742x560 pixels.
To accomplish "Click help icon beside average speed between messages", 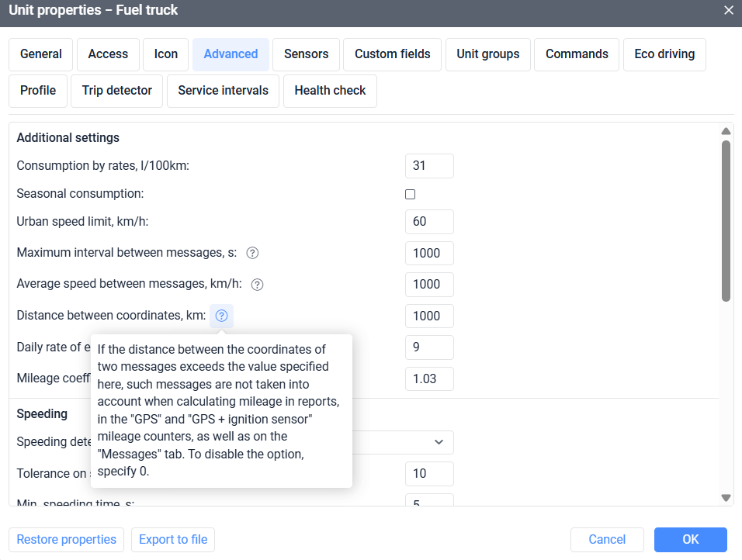I will [x=257, y=284].
